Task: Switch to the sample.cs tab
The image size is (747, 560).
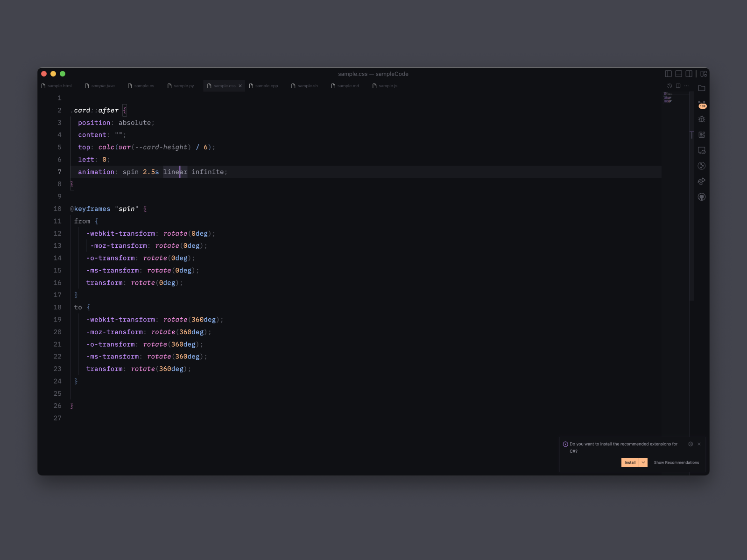Action: pyautogui.click(x=141, y=86)
